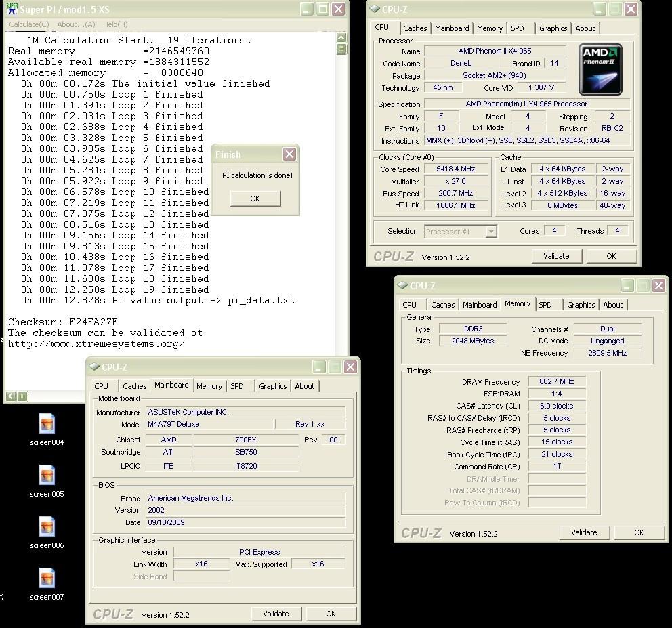Click the Core VID 1.387 V value
672x628 pixels.
tap(541, 88)
